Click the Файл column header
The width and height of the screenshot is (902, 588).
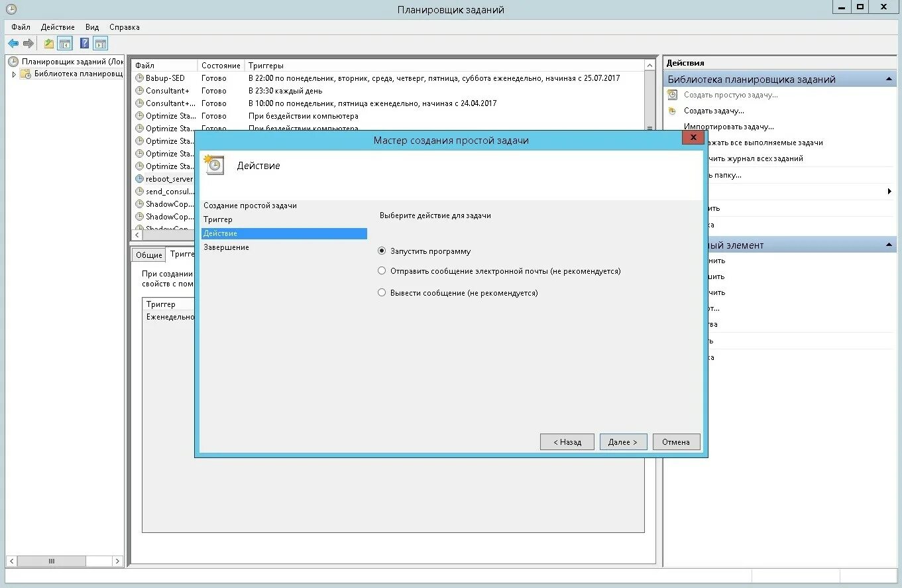pos(164,66)
